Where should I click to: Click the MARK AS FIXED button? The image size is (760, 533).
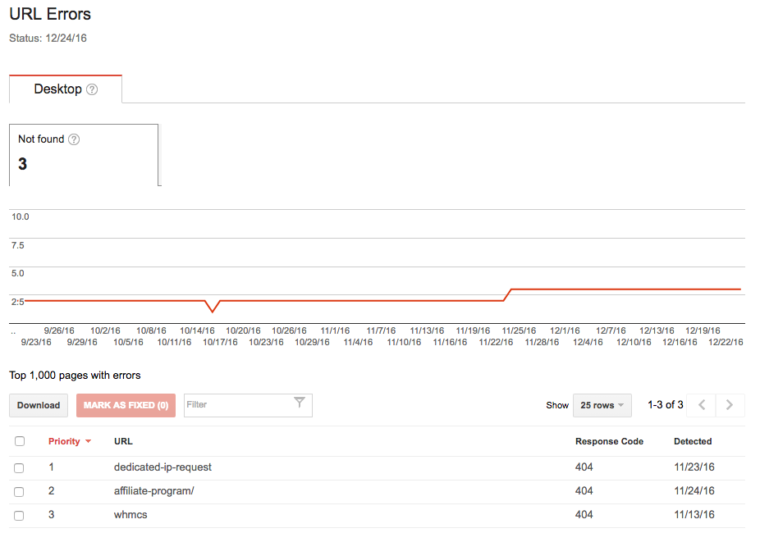(x=126, y=405)
